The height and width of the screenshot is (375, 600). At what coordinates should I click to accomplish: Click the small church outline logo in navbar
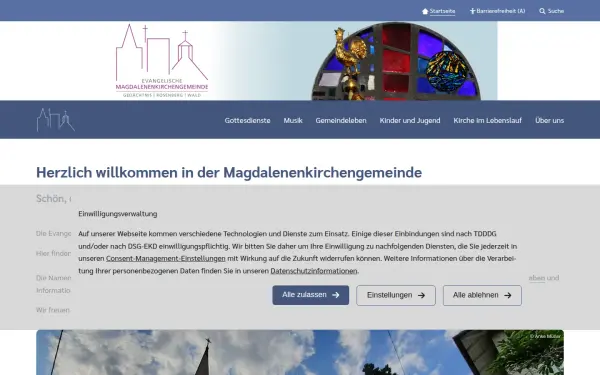(55, 120)
